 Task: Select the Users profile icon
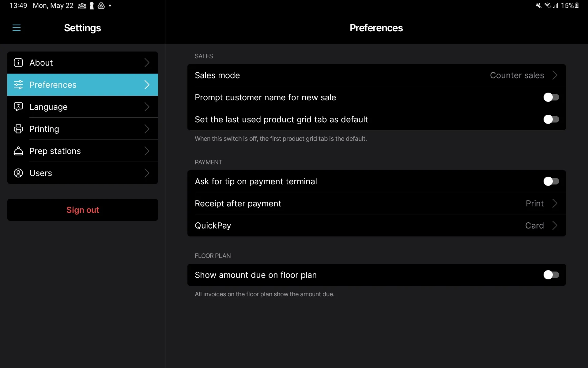pyautogui.click(x=18, y=173)
